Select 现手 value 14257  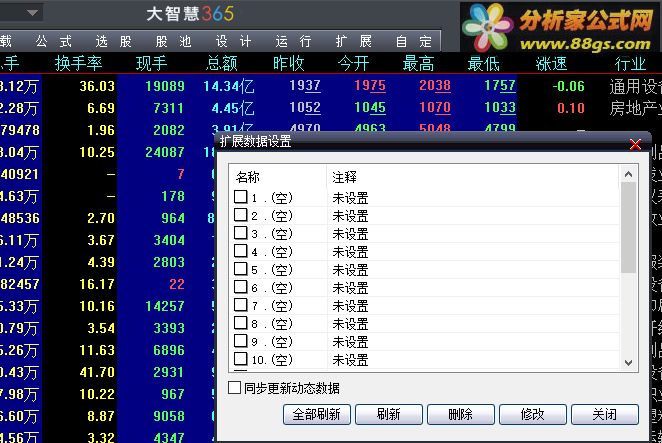[165, 306]
